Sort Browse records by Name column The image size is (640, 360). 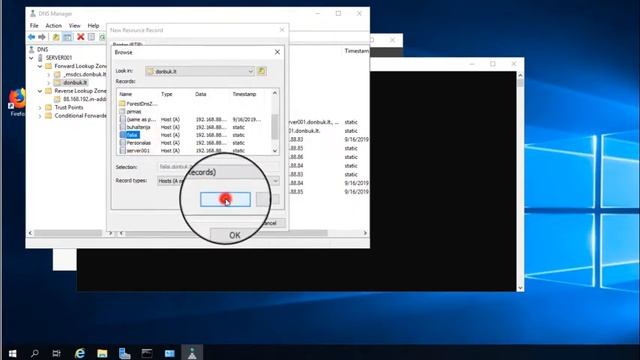(126, 94)
